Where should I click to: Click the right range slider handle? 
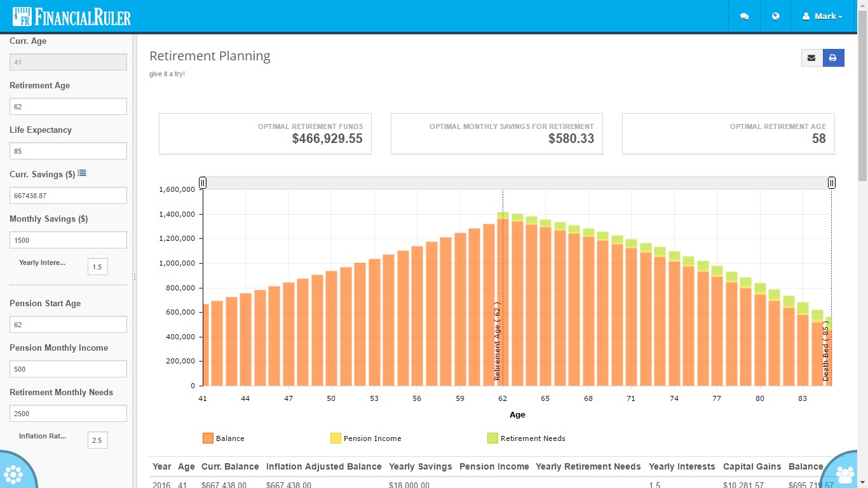[831, 183]
